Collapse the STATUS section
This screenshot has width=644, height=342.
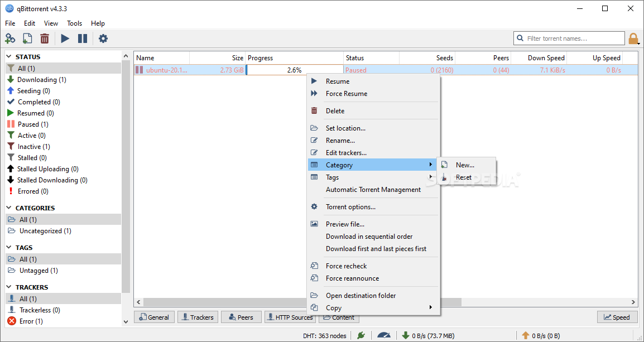9,57
